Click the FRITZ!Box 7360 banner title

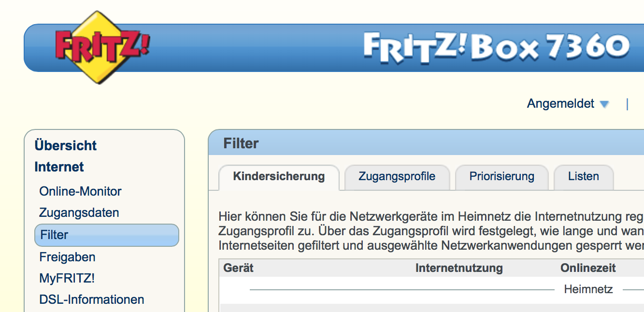click(x=497, y=47)
